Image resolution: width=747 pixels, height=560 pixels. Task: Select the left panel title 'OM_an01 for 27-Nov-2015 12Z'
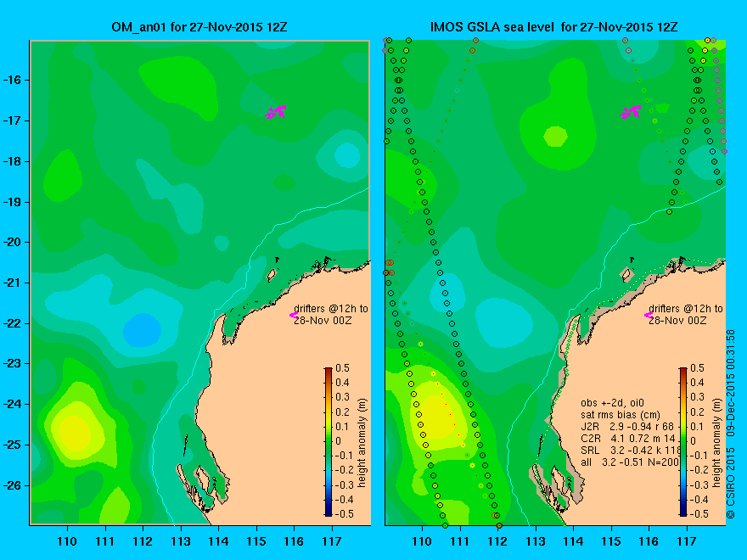199,26
